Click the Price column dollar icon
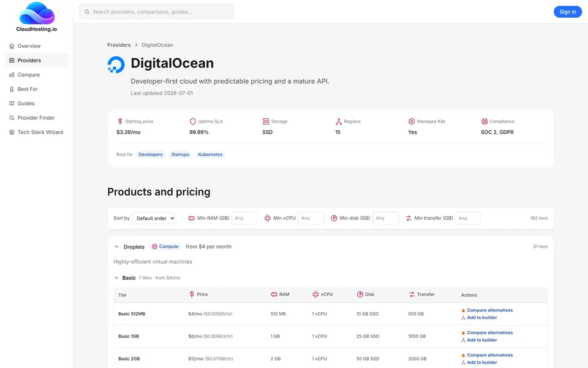The image size is (588, 368). [x=192, y=294]
